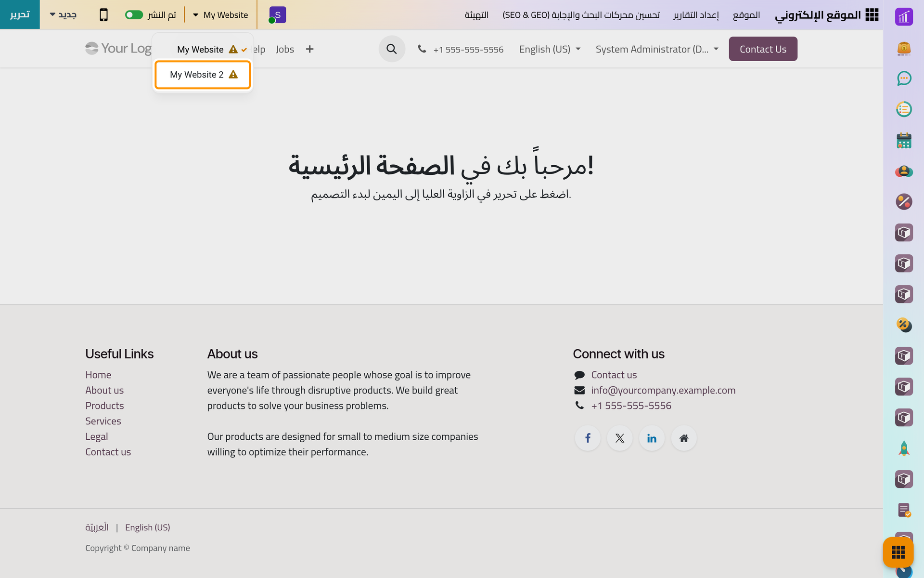Expand the My Website switcher dropdown
Screen dimensions: 924x578
click(220, 15)
